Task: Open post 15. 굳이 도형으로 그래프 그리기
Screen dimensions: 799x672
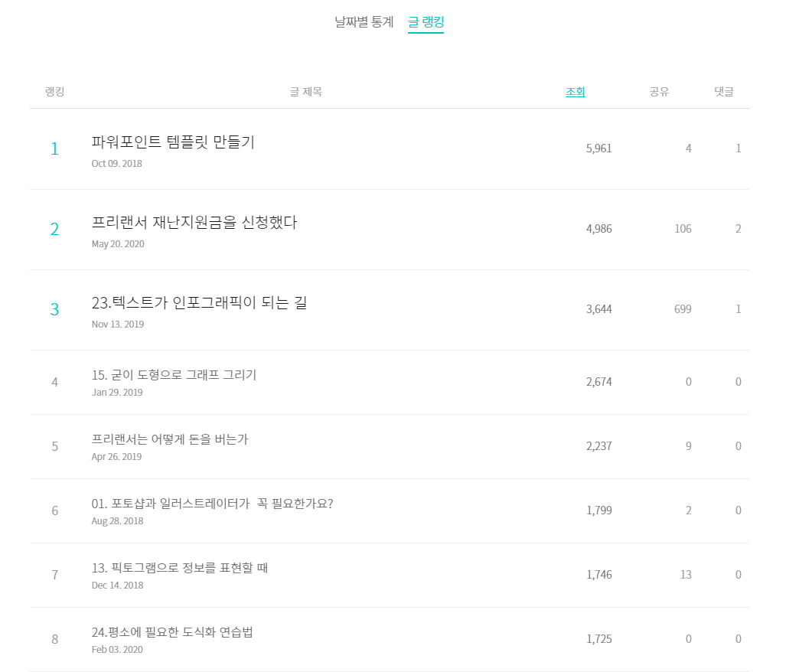Action: [174, 375]
